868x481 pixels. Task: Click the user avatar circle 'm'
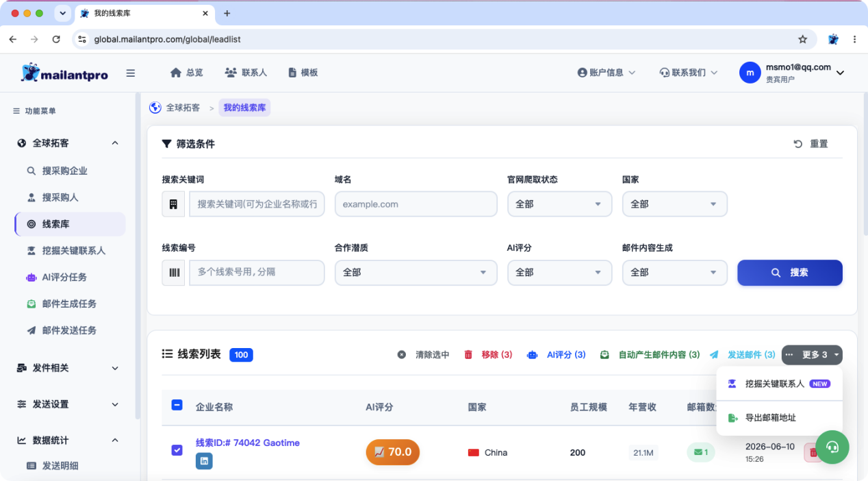(x=750, y=73)
